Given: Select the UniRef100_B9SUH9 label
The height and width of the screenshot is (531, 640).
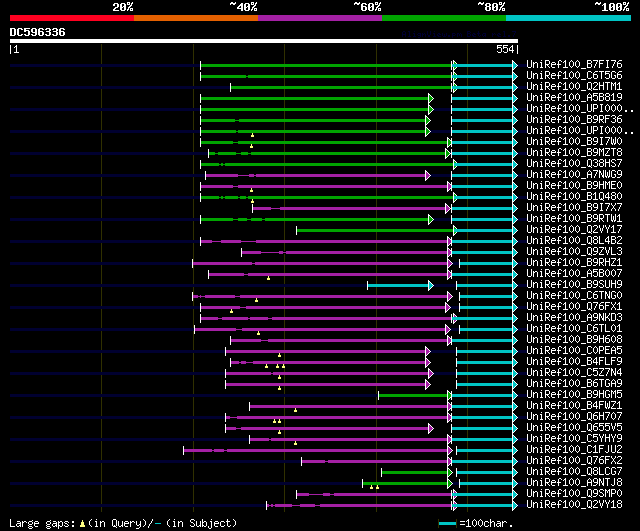Looking at the screenshot, I should (x=574, y=285).
